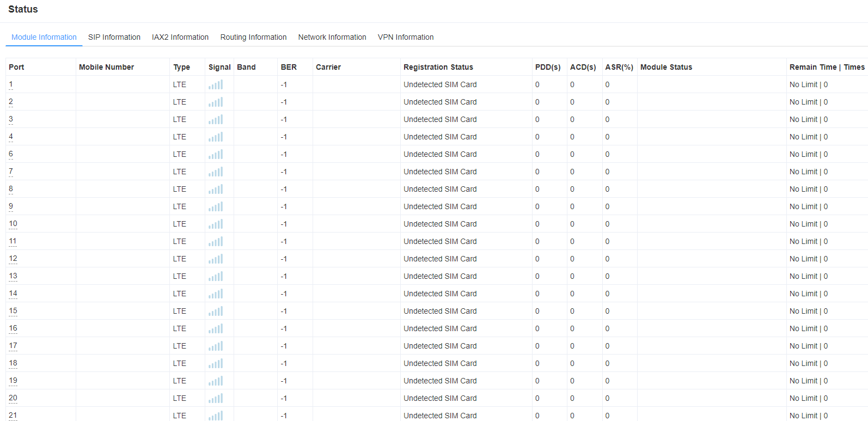Click signal strength icon for port 1
The image size is (868, 421).
tap(216, 84)
